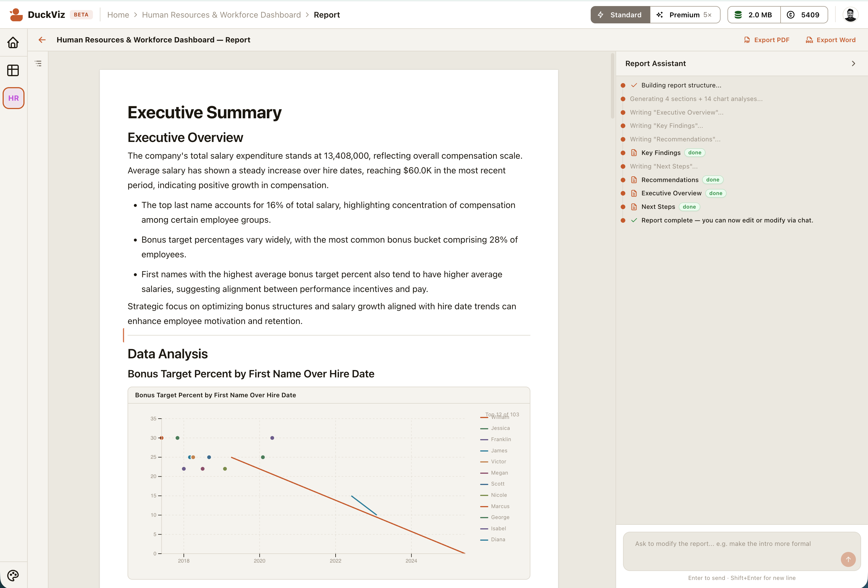This screenshot has height=588, width=868.
Task: Click the 5409 credits counter
Action: point(804,15)
